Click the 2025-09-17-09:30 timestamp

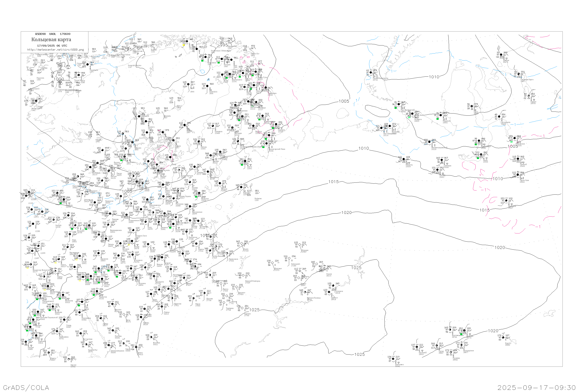(536, 387)
